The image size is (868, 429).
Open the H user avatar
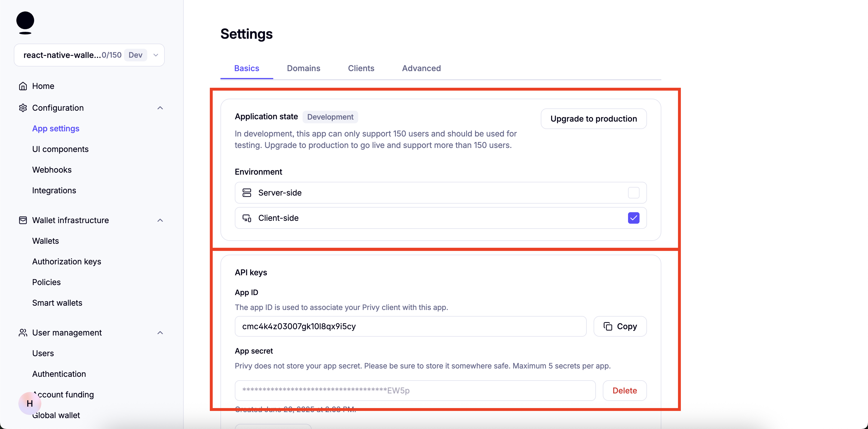pyautogui.click(x=30, y=403)
